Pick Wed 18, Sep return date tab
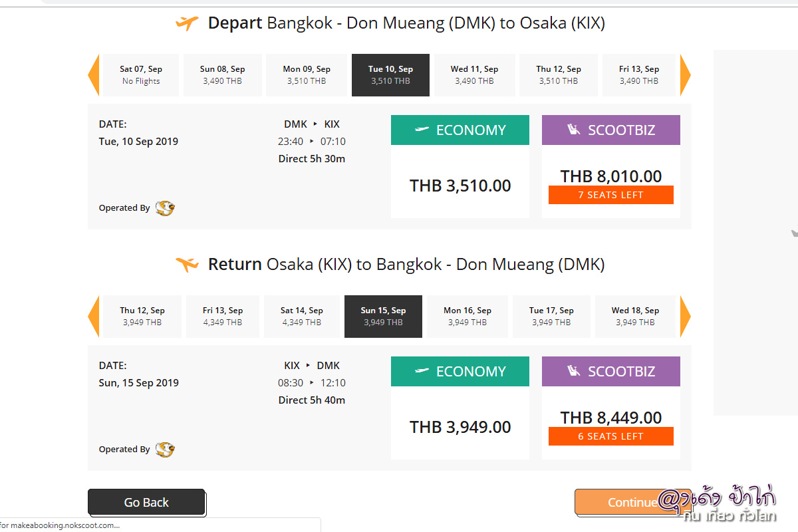The image size is (798, 532). [635, 317]
